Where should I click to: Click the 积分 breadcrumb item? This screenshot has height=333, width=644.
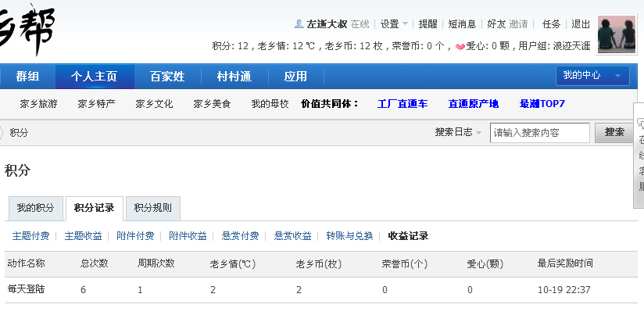(x=19, y=133)
